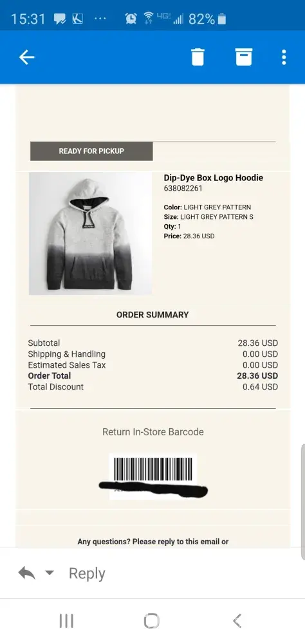Tap the Android home button
This screenshot has width=305, height=644.
pyautogui.click(x=151, y=621)
